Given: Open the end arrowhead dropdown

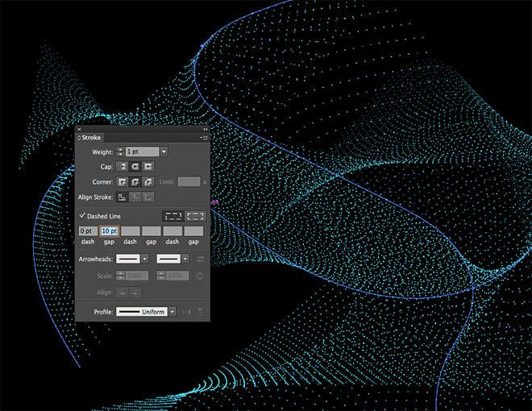Looking at the screenshot, I should click(185, 259).
